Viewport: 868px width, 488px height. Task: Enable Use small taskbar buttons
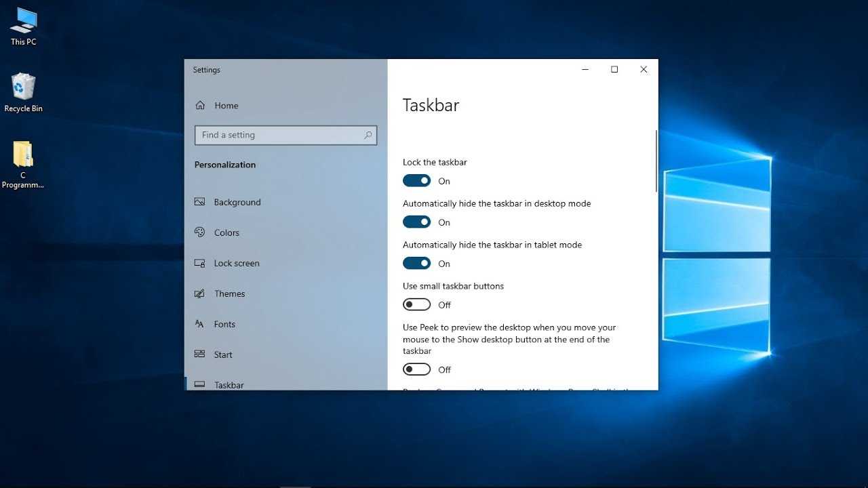(416, 305)
